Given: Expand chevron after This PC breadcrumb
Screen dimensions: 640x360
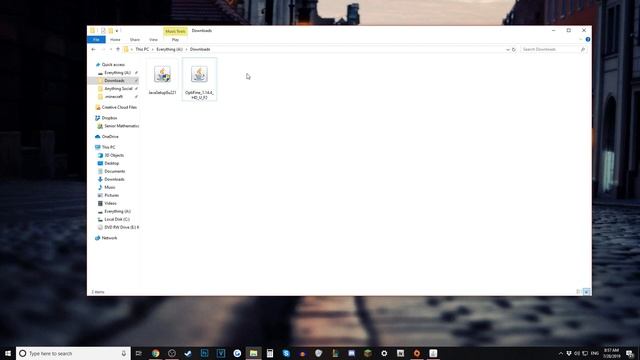Looking at the screenshot, I should [x=153, y=49].
